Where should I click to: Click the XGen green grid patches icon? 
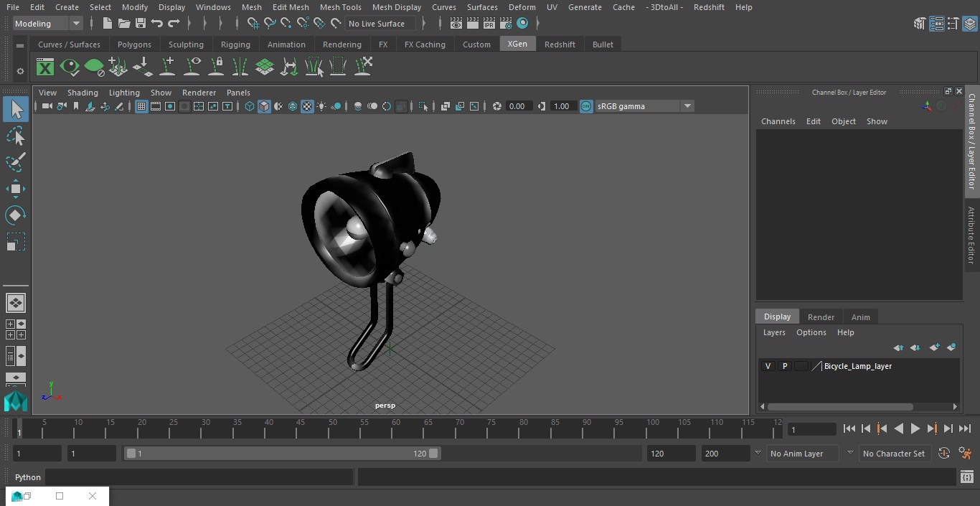click(265, 67)
